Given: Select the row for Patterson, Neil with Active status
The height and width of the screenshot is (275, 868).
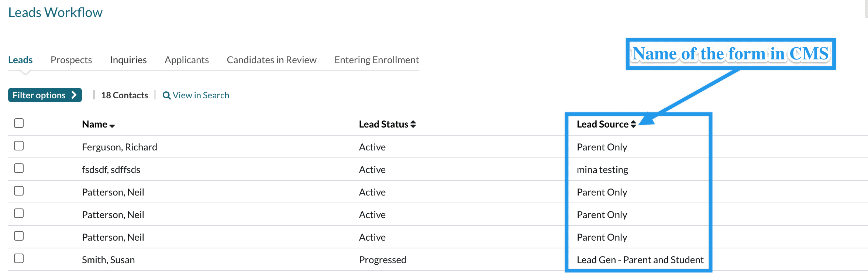Looking at the screenshot, I should pyautogui.click(x=18, y=191).
